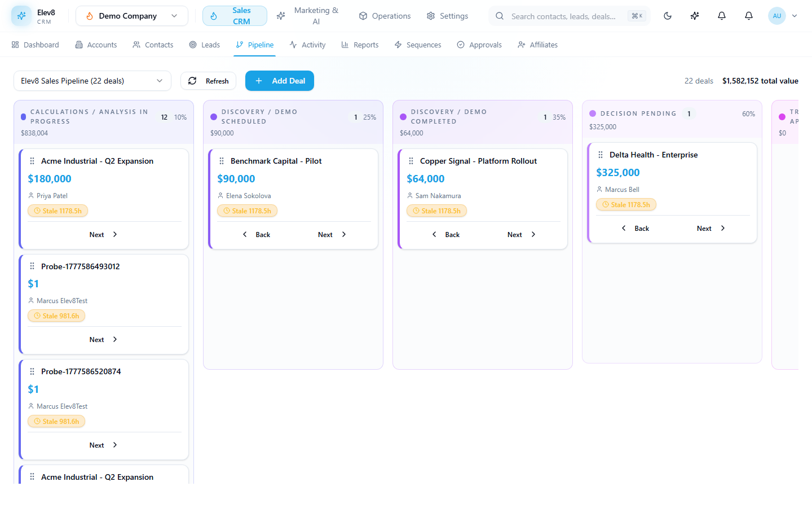Click the Dashboard grid icon
812x508 pixels.
point(15,45)
